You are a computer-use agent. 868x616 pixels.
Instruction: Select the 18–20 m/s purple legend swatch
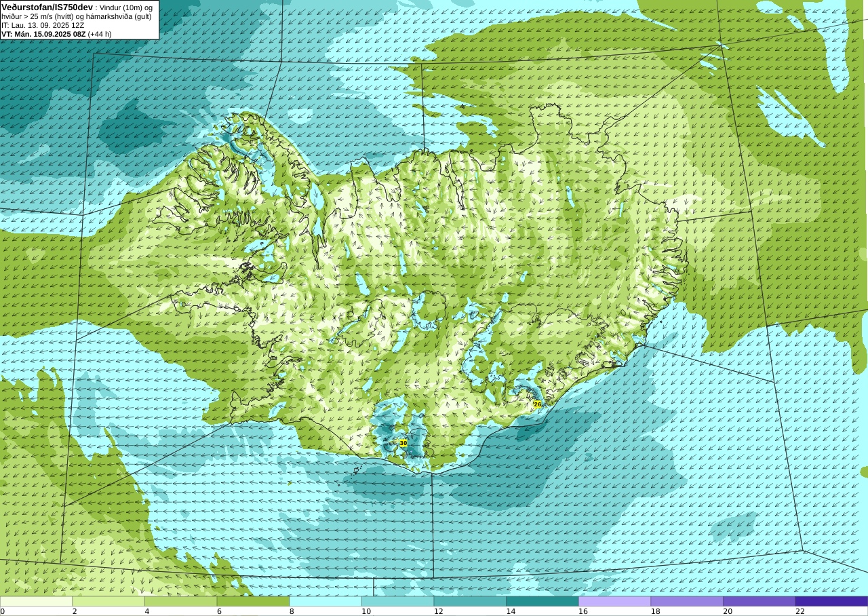(687, 601)
